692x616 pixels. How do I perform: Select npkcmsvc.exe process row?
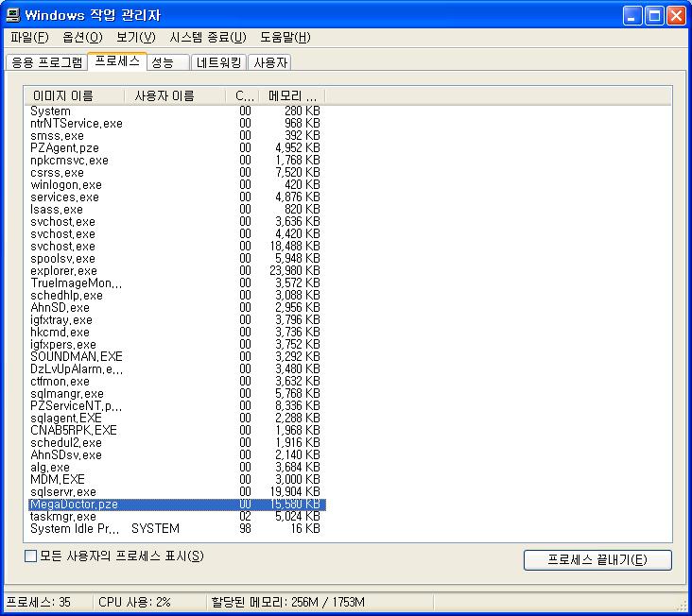[177, 160]
